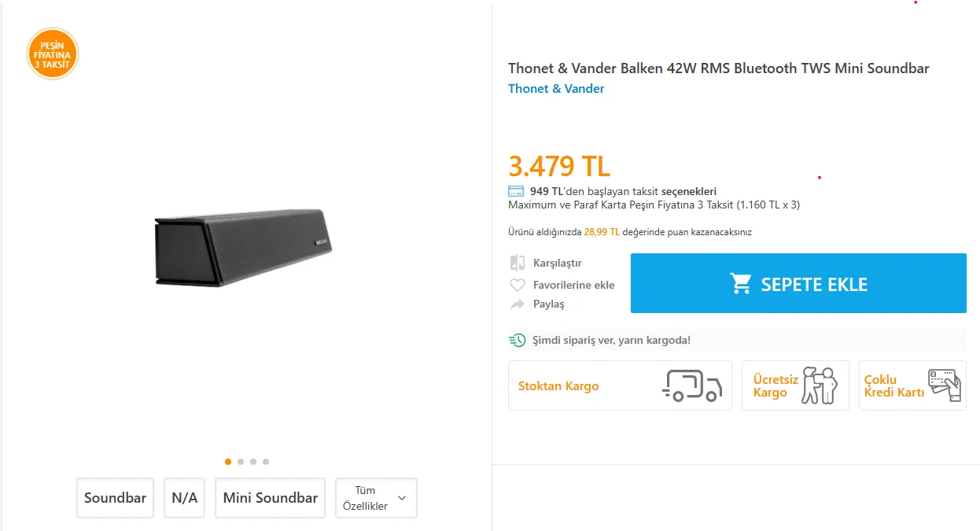The height and width of the screenshot is (531, 980).
Task: Select the fourth image carousel dot
Action: coord(266,462)
